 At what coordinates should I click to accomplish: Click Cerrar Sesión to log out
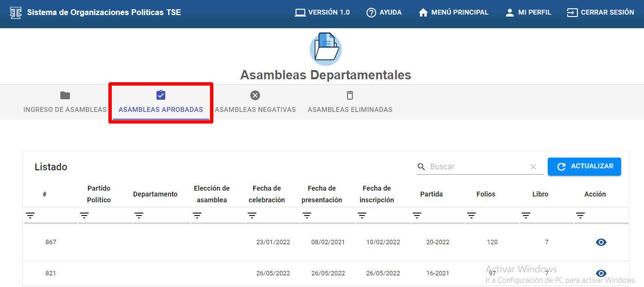point(600,13)
